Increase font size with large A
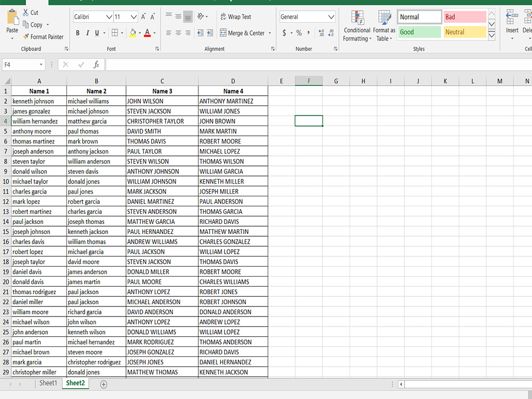 143,16
